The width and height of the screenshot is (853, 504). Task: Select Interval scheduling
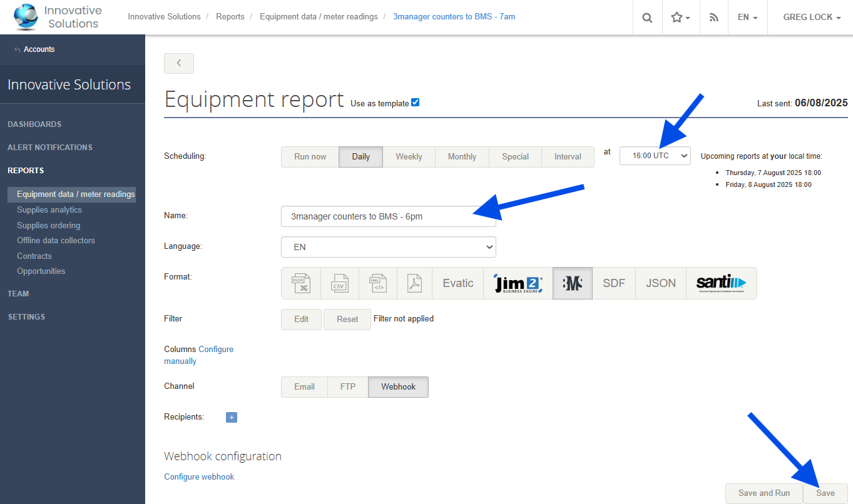[x=568, y=157]
